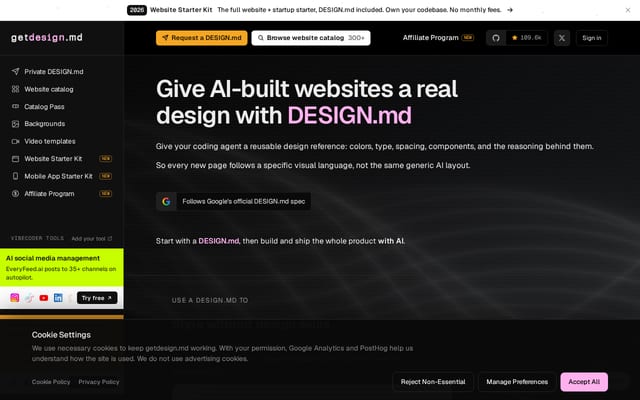Click the Accept All button
640x400 pixels.
tap(584, 382)
